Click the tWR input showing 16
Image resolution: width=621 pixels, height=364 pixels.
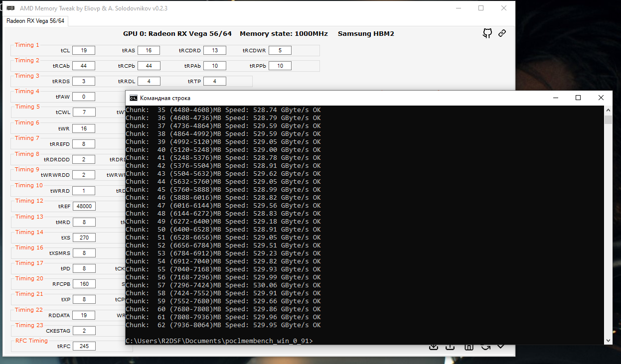(x=84, y=128)
